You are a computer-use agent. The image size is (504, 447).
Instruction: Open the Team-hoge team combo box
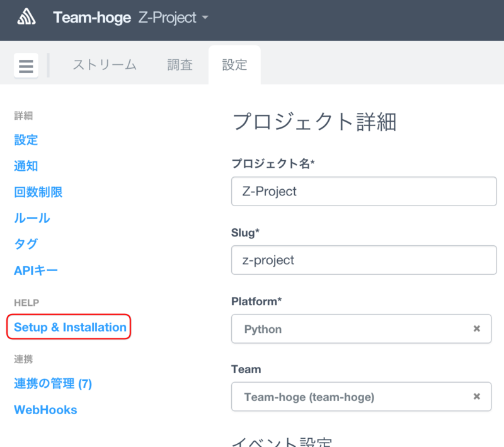coord(361,397)
